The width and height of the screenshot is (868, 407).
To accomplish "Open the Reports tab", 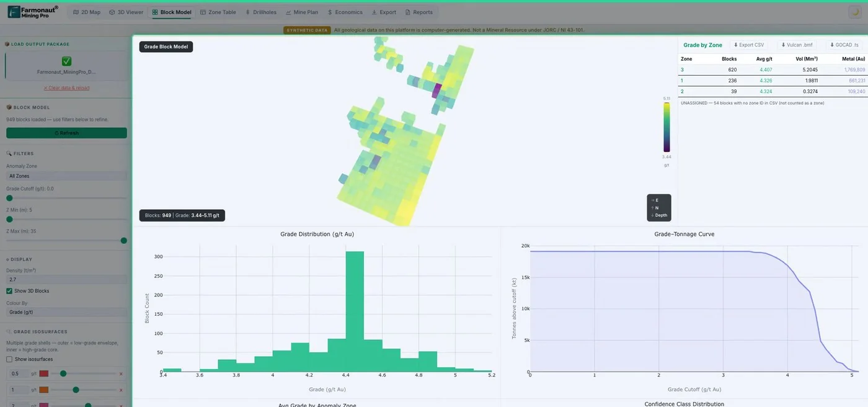I will (419, 12).
